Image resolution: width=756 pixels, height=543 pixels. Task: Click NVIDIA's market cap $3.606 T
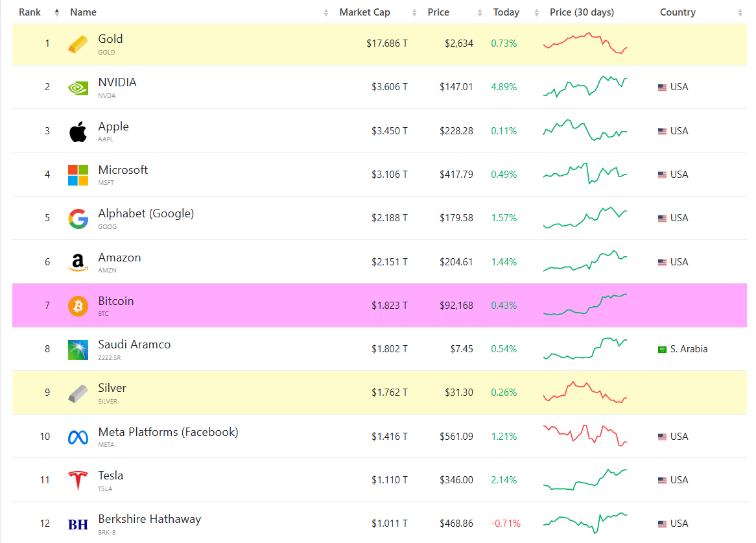click(x=390, y=87)
